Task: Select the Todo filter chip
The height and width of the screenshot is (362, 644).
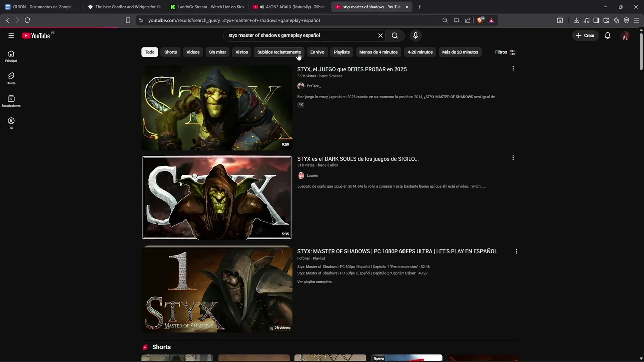Action: coord(150,52)
